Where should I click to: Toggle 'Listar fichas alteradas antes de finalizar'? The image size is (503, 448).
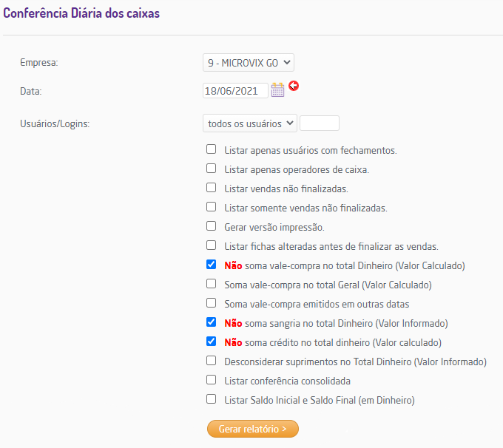click(212, 245)
